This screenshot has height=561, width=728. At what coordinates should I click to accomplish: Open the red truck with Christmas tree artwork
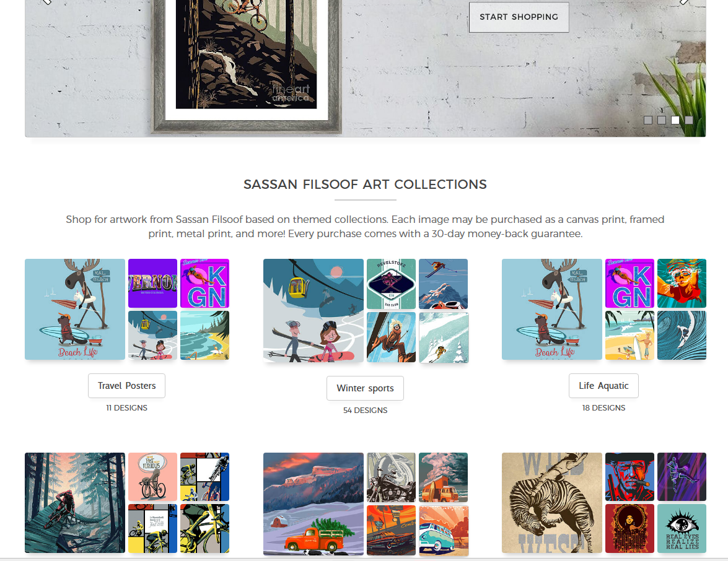(313, 503)
